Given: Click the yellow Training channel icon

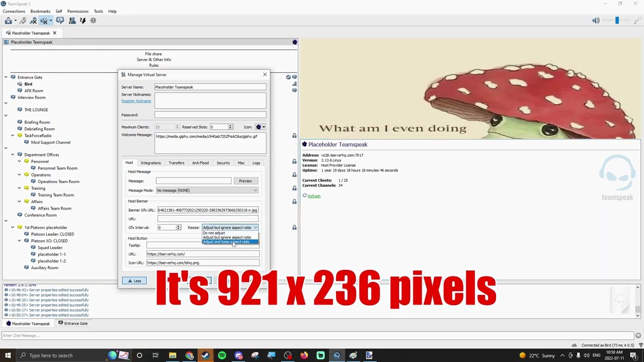Looking at the screenshot, I should click(x=26, y=189).
